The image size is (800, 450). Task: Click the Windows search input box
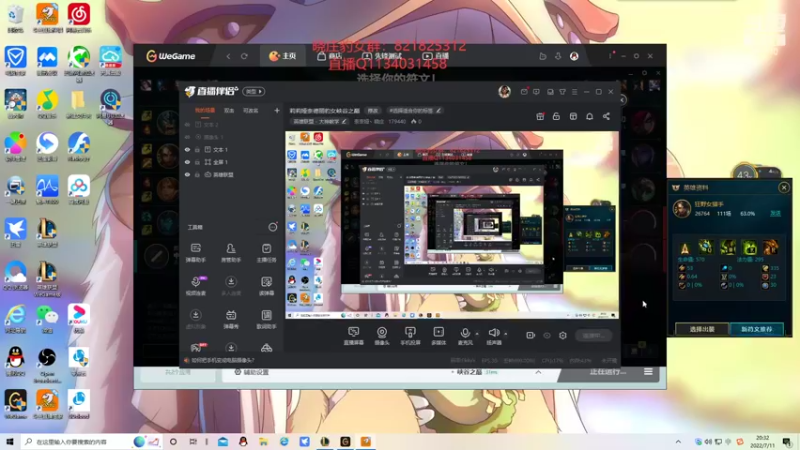77,442
